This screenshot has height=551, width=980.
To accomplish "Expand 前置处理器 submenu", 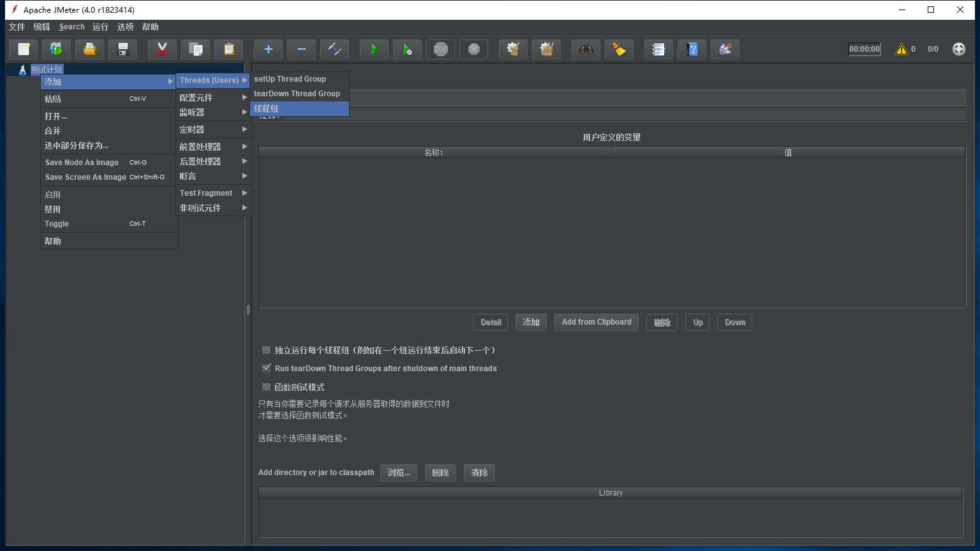I will click(213, 147).
